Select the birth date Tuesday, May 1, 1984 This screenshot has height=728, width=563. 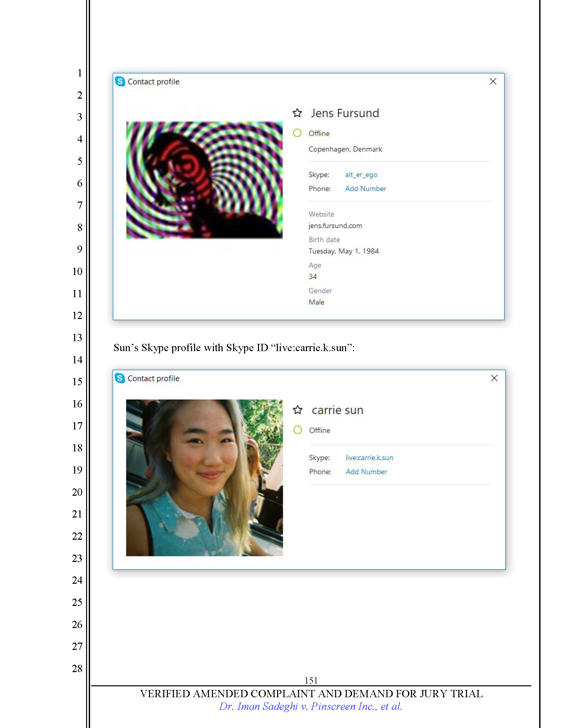[343, 251]
